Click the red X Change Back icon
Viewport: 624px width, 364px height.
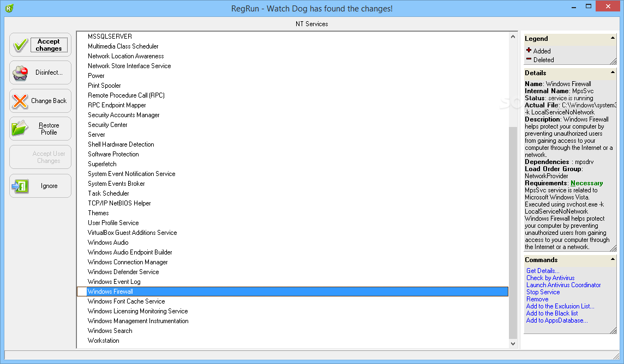coord(20,101)
